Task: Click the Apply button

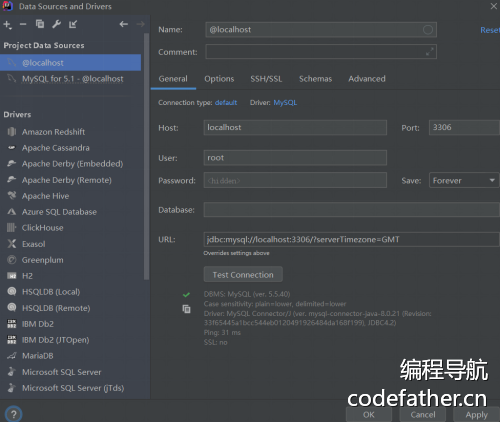Action: 476,415
